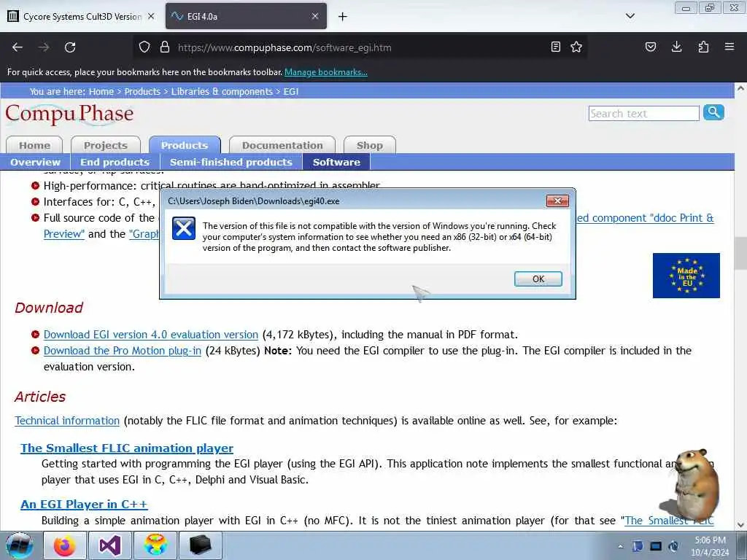Open the Products navigation tab
The height and width of the screenshot is (560, 747).
185,145
